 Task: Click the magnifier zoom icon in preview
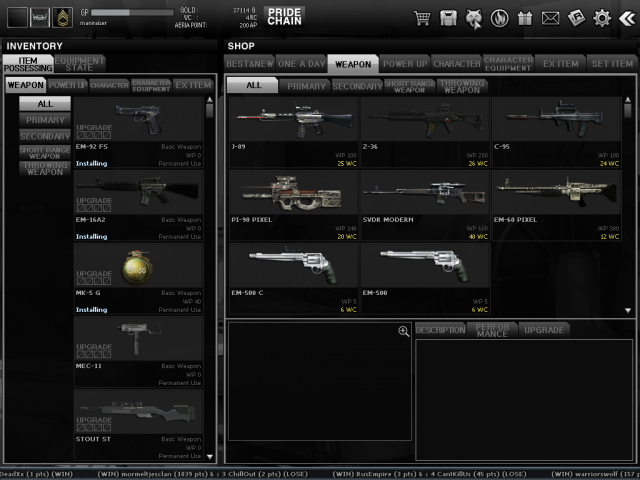(404, 331)
